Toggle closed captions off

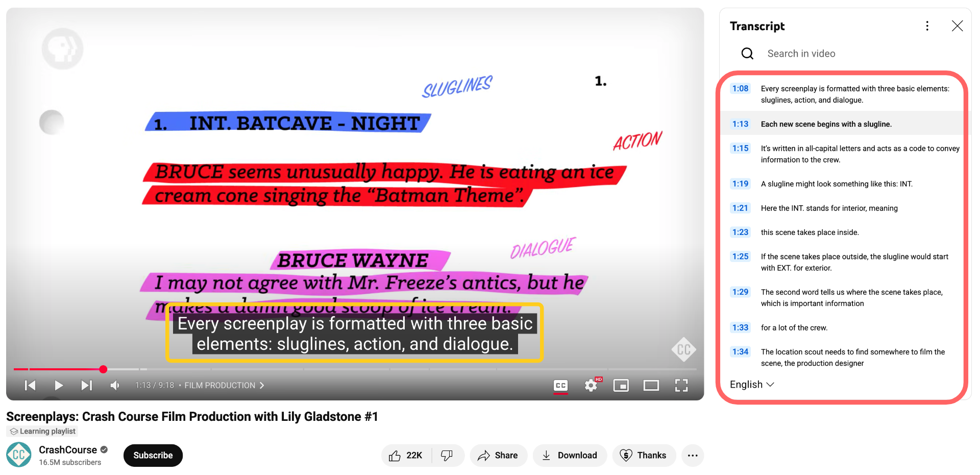click(560, 386)
